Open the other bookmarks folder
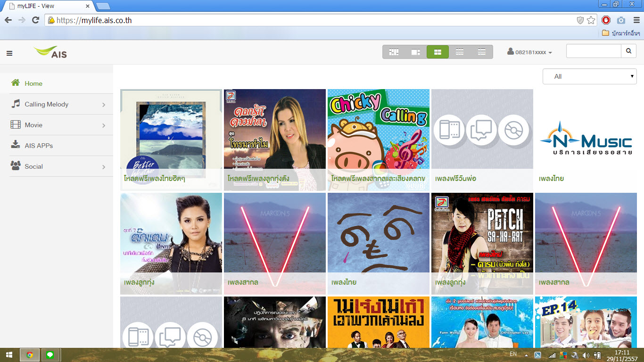The width and height of the screenshot is (644, 362). coord(621,33)
